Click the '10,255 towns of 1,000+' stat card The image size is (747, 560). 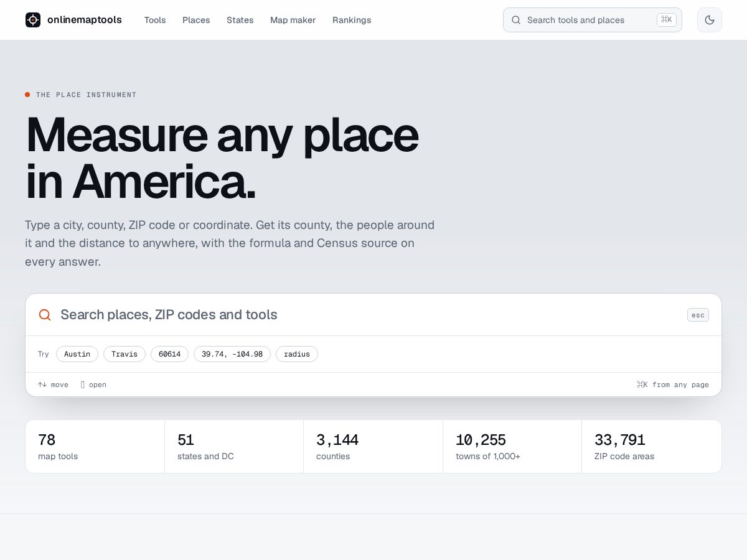click(x=512, y=447)
